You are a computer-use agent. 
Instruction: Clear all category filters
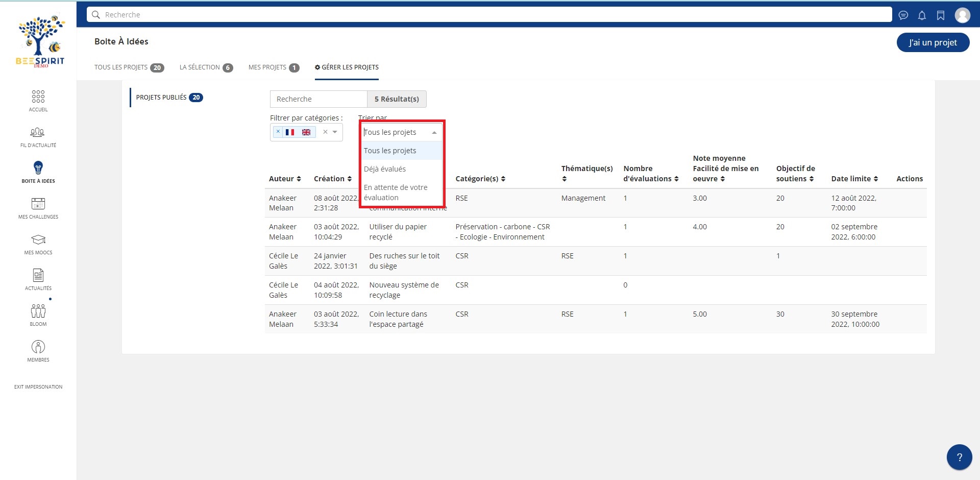(325, 132)
